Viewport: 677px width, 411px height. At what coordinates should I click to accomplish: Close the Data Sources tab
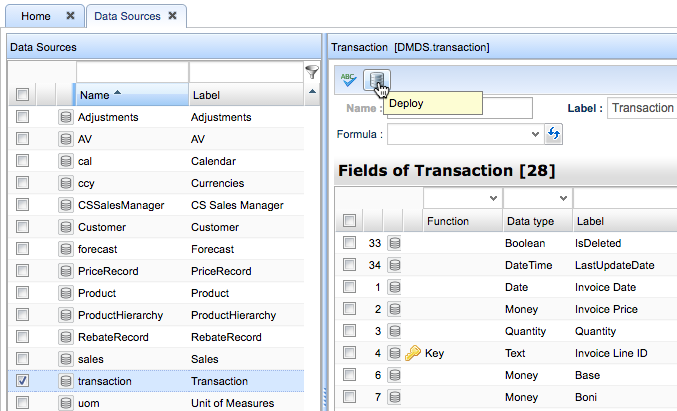[x=172, y=16]
